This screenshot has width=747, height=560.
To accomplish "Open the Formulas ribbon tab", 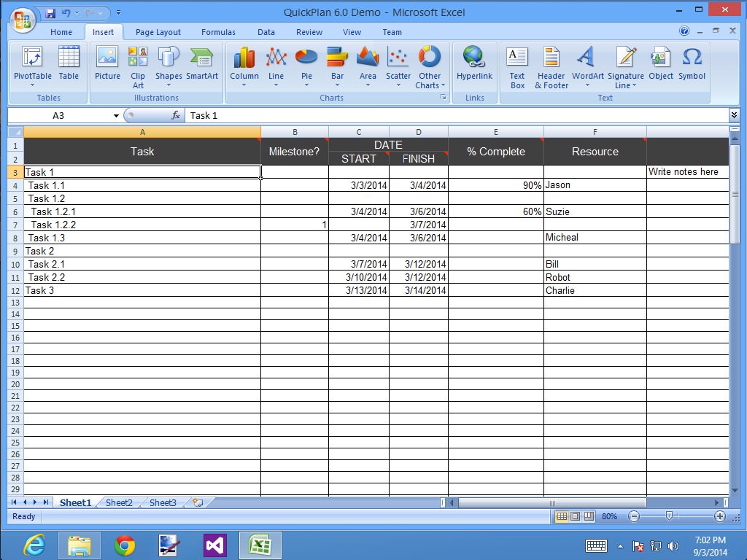I will click(x=218, y=32).
